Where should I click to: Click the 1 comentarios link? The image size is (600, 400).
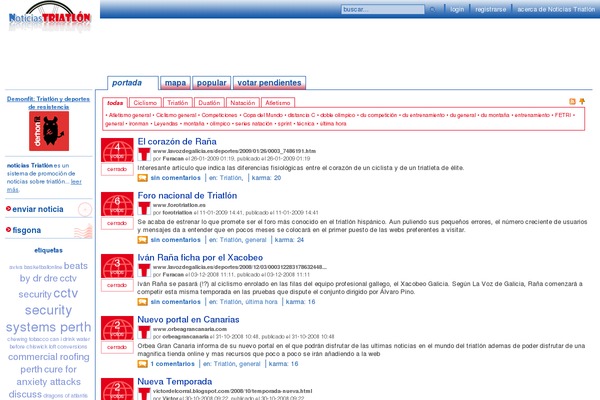[173, 364]
